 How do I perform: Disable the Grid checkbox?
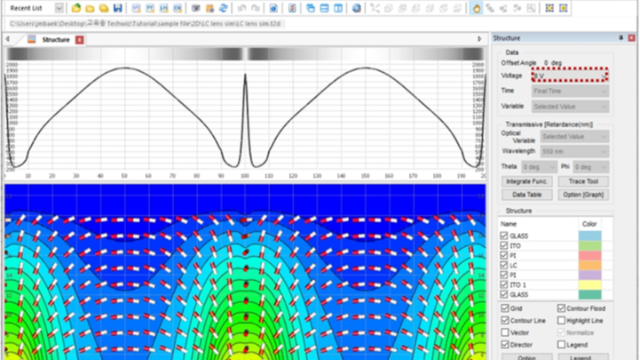(505, 308)
